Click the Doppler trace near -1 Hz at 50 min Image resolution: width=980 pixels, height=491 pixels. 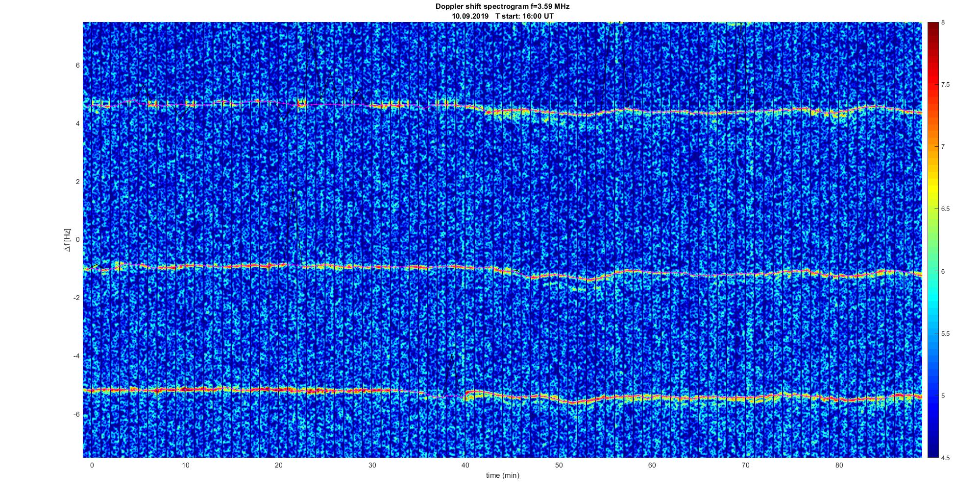tap(559, 277)
